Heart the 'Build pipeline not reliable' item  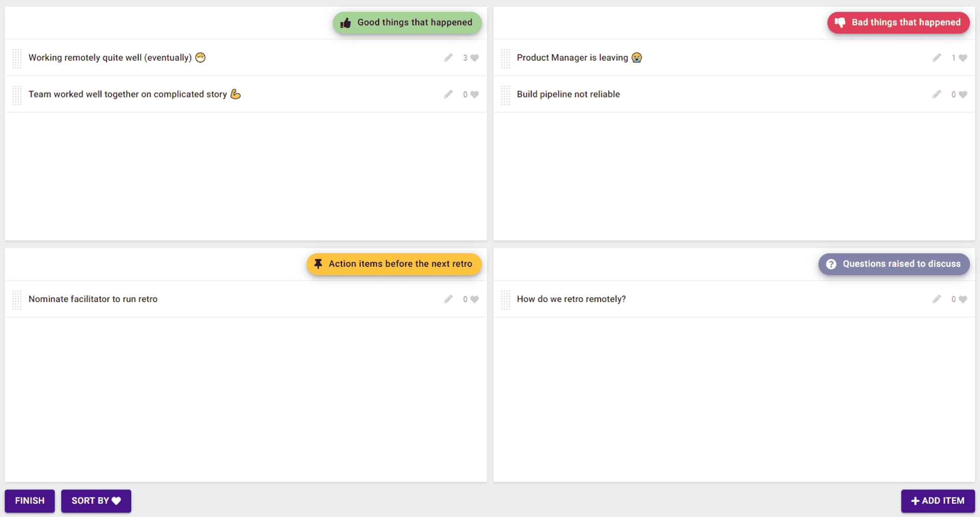click(963, 95)
